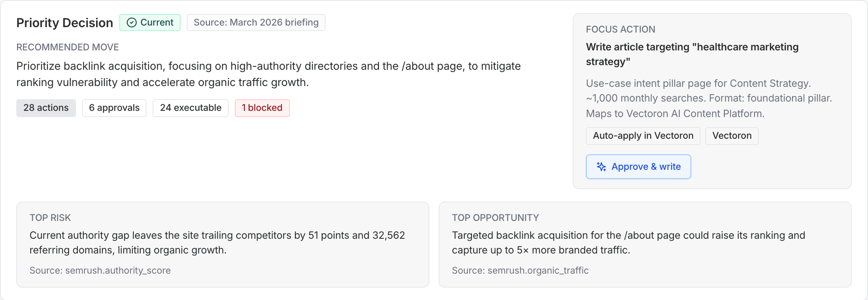Click the checkmark icon in the Current badge
The image size is (868, 300).
pos(131,22)
